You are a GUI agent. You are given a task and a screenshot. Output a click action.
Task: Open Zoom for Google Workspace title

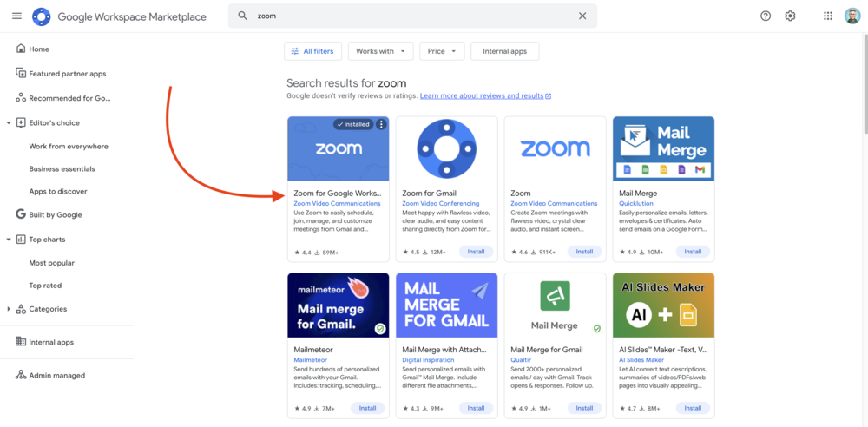pyautogui.click(x=338, y=194)
